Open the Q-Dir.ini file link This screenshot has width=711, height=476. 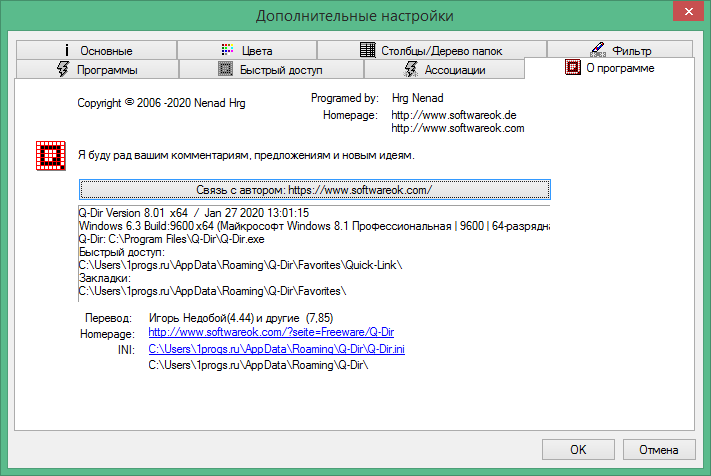point(276,349)
